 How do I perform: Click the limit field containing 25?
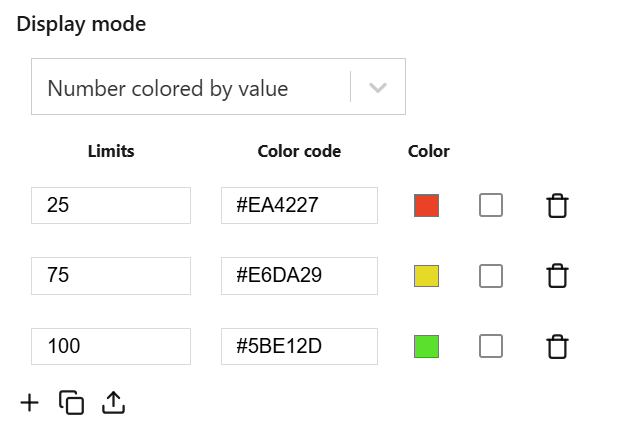(110, 206)
